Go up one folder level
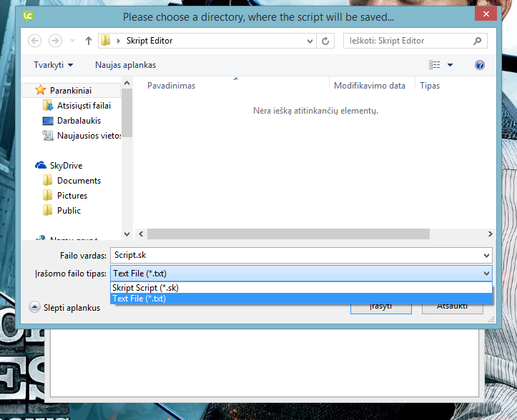Viewport: 517px width, 420px height. pyautogui.click(x=89, y=41)
